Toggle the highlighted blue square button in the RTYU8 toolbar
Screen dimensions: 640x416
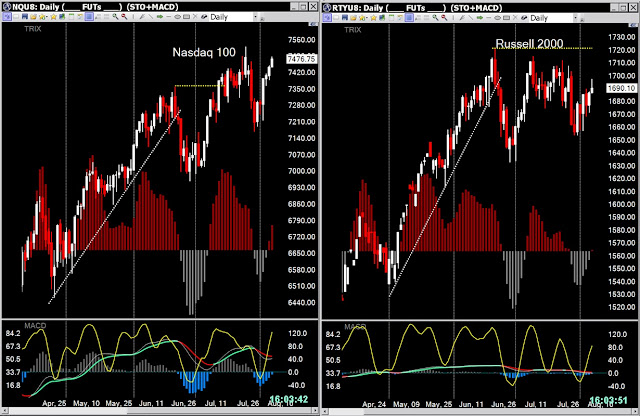(409, 18)
